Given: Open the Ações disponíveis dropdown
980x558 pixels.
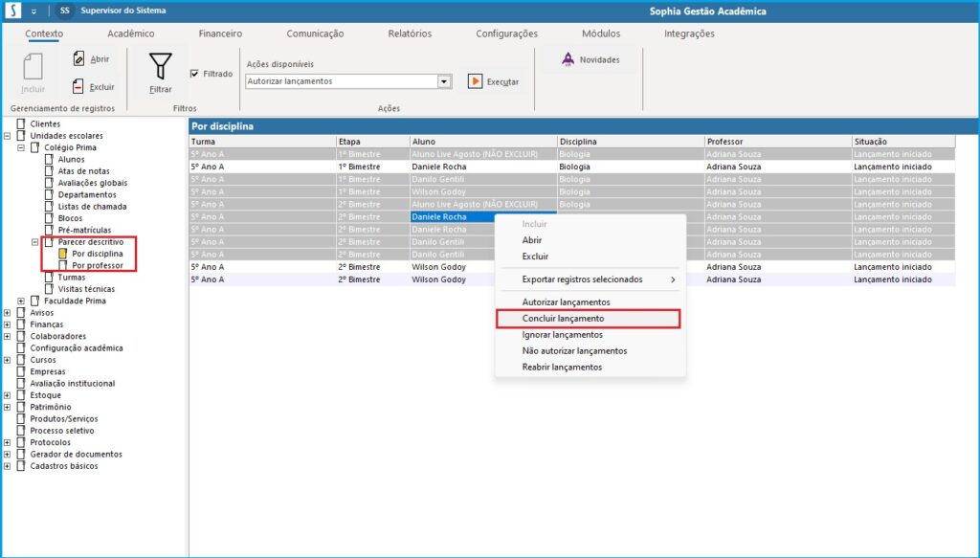Looking at the screenshot, I should pyautogui.click(x=444, y=81).
